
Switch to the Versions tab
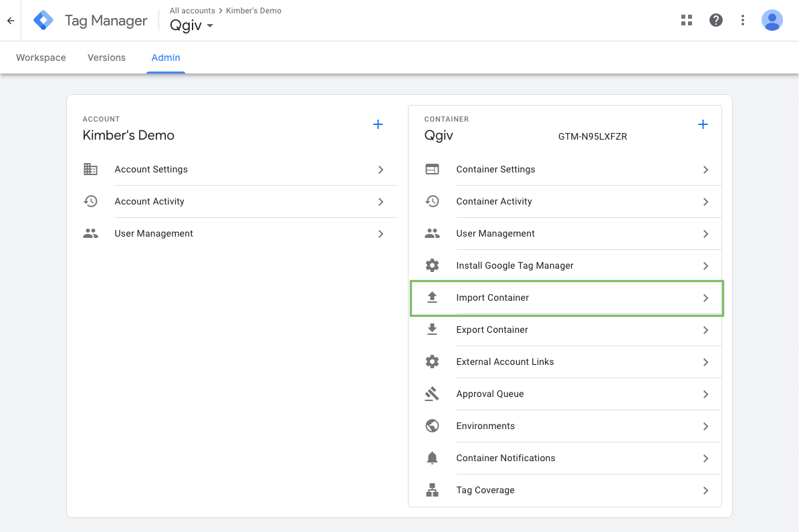coord(106,57)
